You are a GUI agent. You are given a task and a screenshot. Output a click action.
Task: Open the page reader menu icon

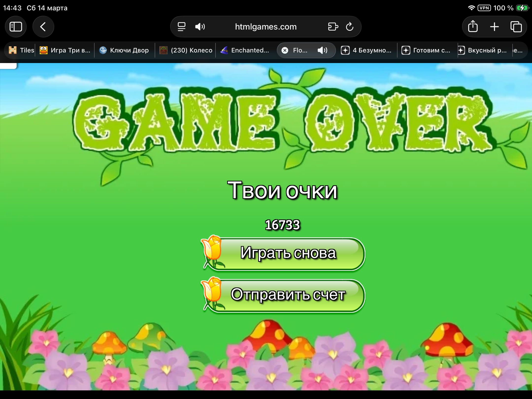(x=182, y=27)
